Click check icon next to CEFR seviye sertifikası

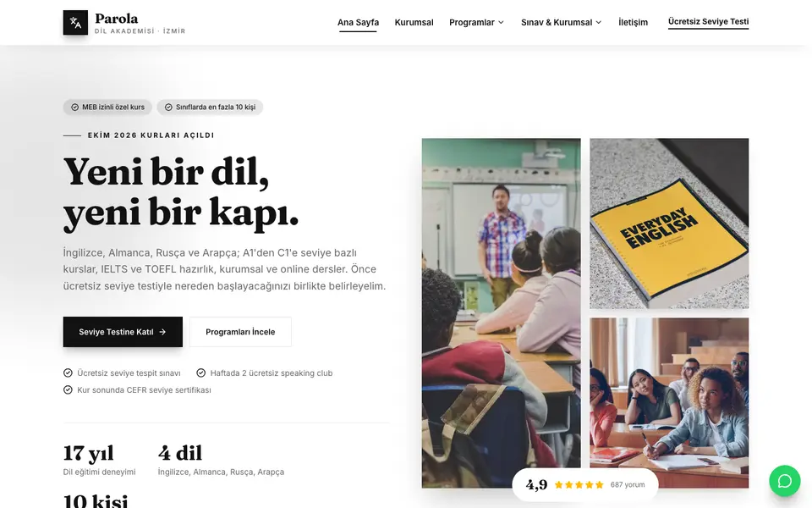coord(68,389)
